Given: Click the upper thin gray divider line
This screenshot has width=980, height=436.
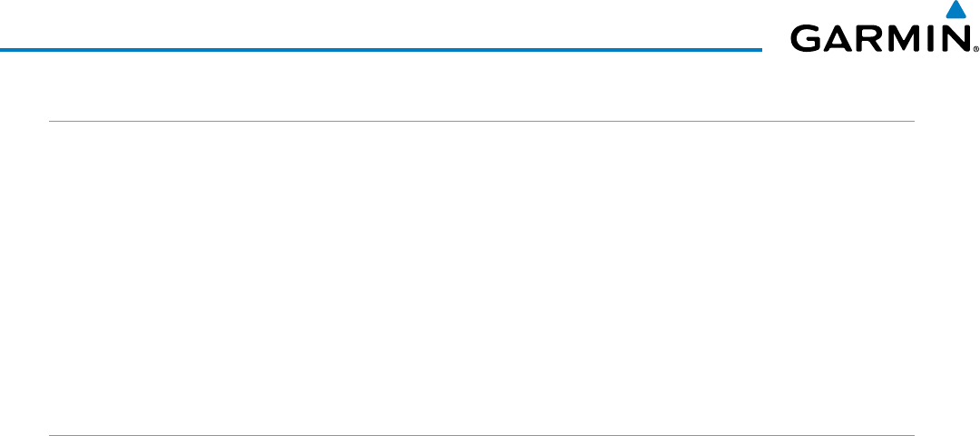Looking at the screenshot, I should pos(481,121).
